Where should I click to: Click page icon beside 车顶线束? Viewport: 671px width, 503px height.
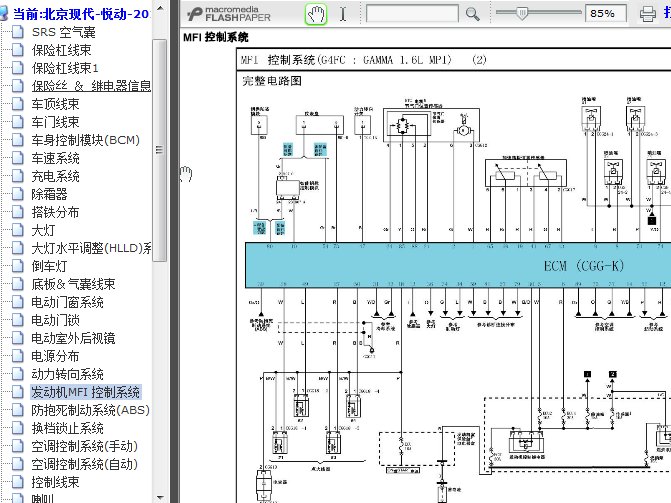tap(18, 104)
